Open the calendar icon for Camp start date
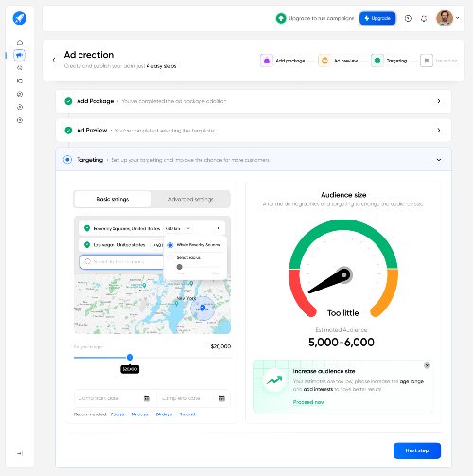Viewport: 473px width, 476px height. 147,398
